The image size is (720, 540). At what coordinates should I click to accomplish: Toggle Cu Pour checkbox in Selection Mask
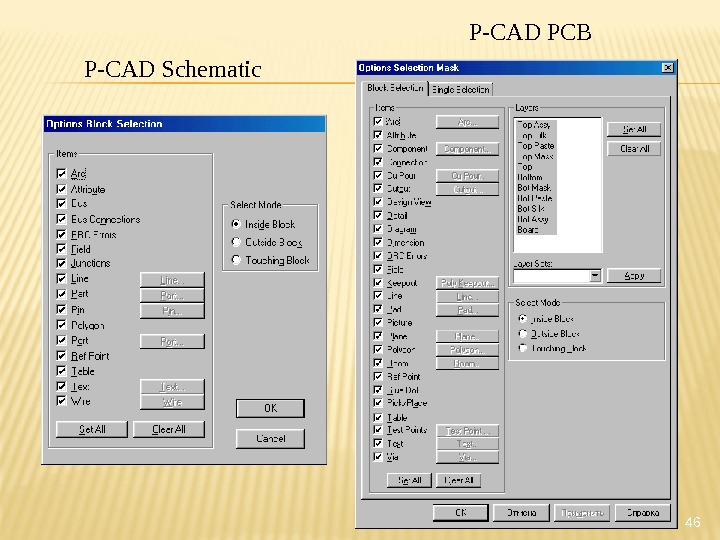click(378, 175)
